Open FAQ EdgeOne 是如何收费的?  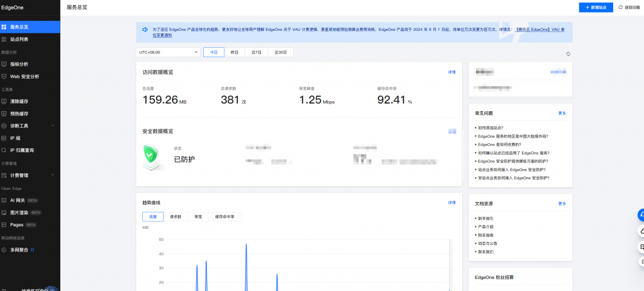[x=499, y=145]
